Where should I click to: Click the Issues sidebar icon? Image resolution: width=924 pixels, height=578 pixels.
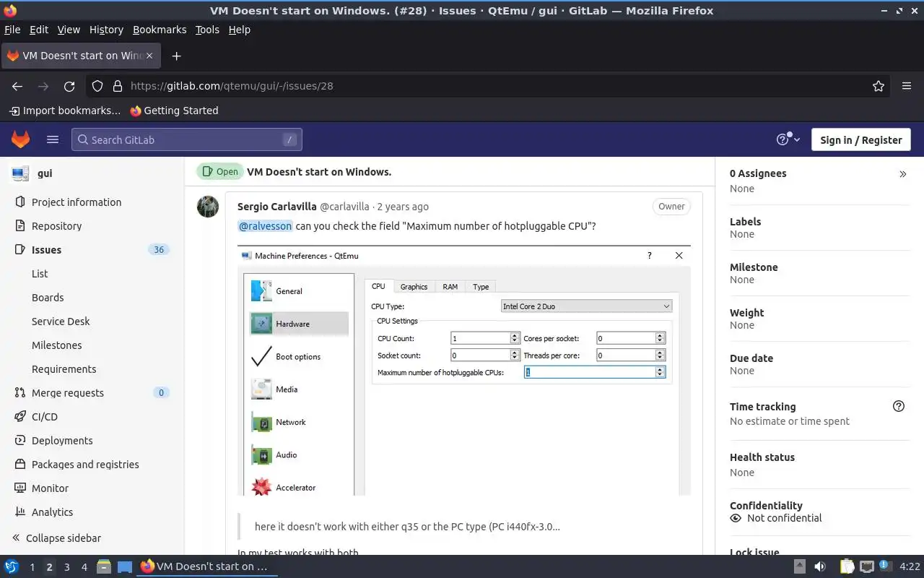[20, 250]
